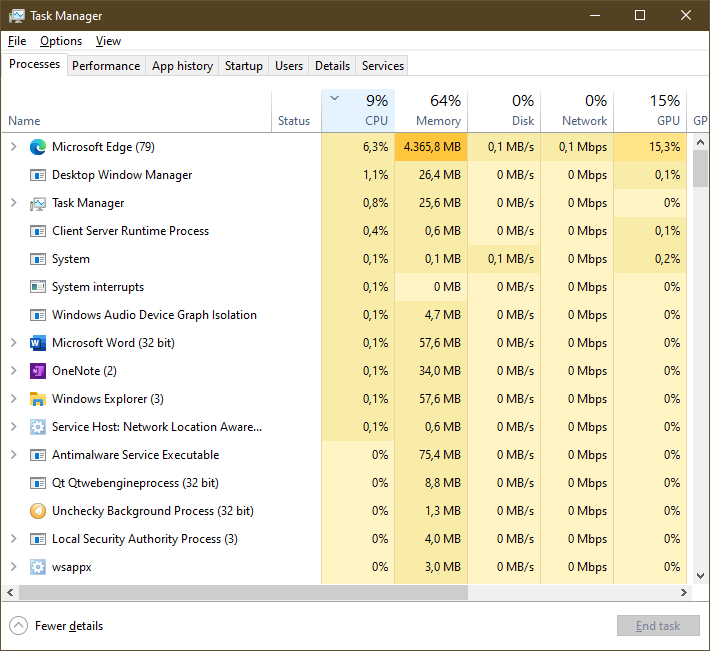
Task: Click the Client Server Runtime Process icon
Action: coord(38,231)
